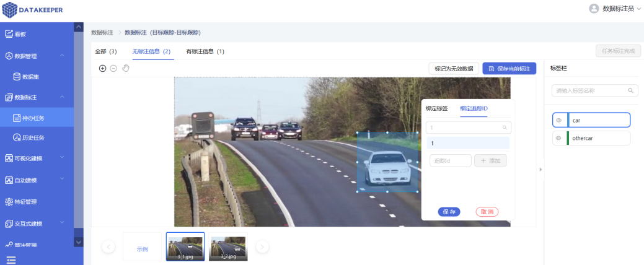
Task: Select the car label
Action: click(x=591, y=120)
